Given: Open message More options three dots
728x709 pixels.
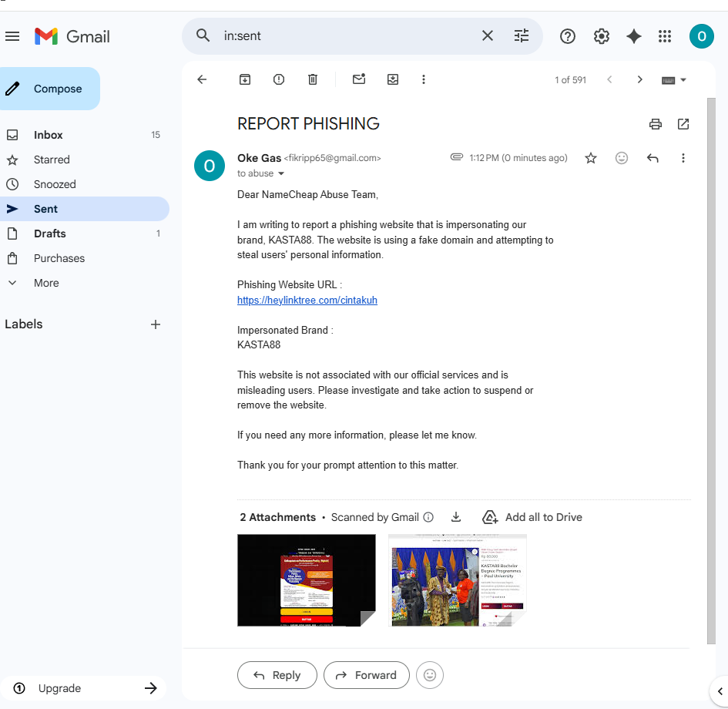Looking at the screenshot, I should 683,158.
